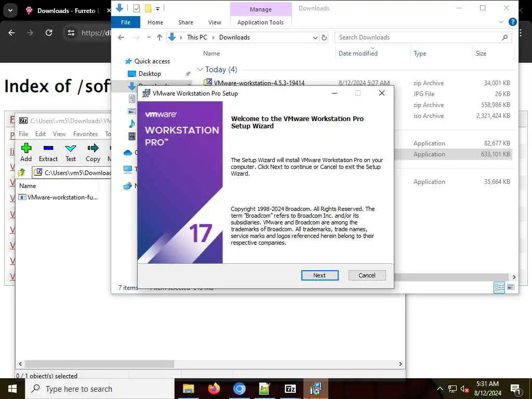Select the 633,101 KB Application row
Screen dimensions: 532x399
coord(453,154)
